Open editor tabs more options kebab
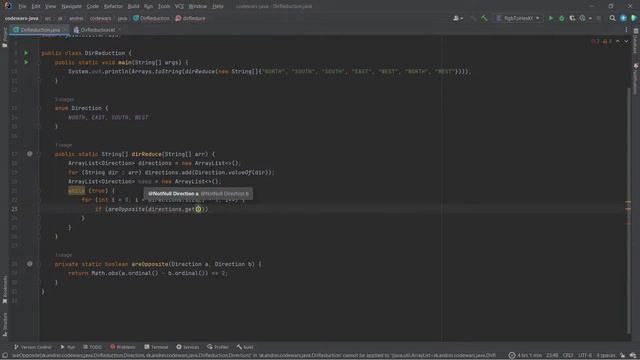The width and height of the screenshot is (640, 360). point(626,30)
